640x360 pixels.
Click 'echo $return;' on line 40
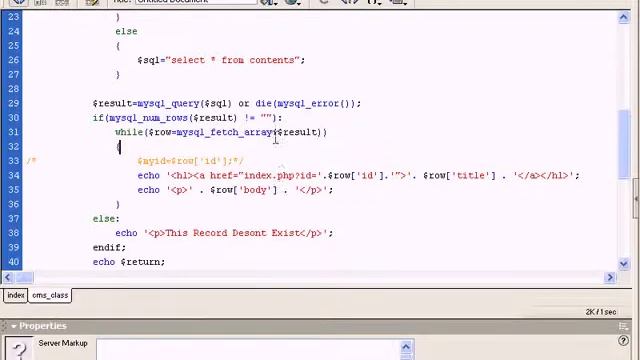(x=129, y=262)
